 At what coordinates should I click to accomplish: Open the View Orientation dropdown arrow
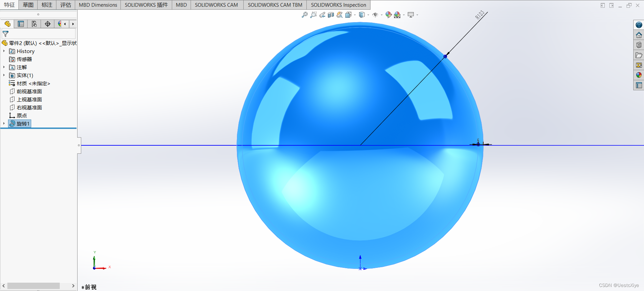click(x=355, y=15)
